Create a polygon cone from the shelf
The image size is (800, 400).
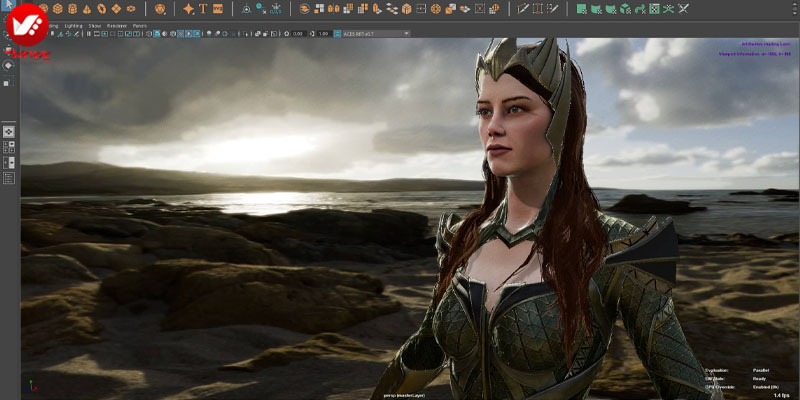[x=87, y=9]
